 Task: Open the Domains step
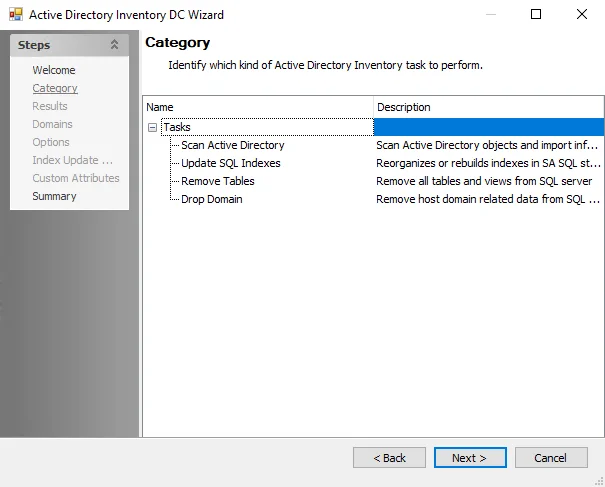[52, 124]
